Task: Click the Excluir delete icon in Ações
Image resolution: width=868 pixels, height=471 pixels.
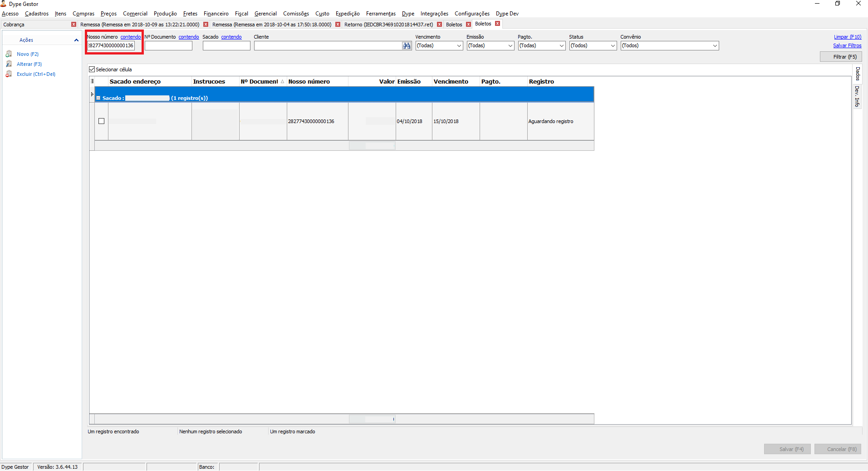Action: (x=9, y=74)
